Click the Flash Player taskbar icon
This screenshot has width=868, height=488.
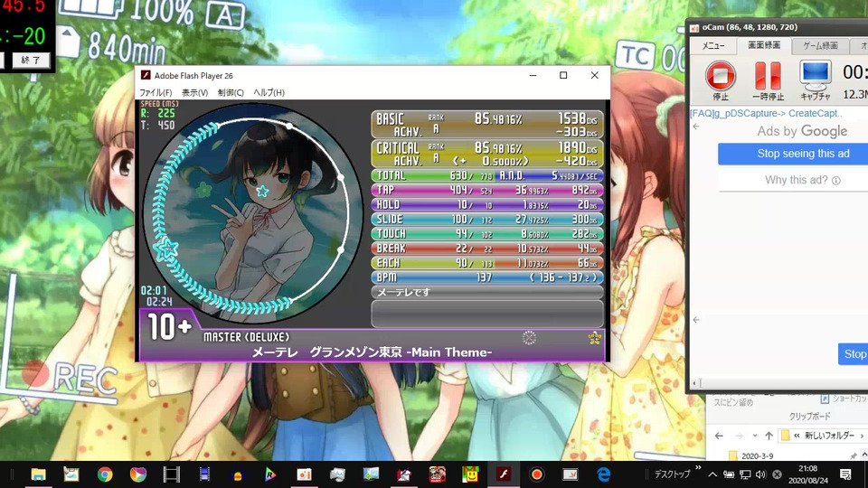coord(504,474)
